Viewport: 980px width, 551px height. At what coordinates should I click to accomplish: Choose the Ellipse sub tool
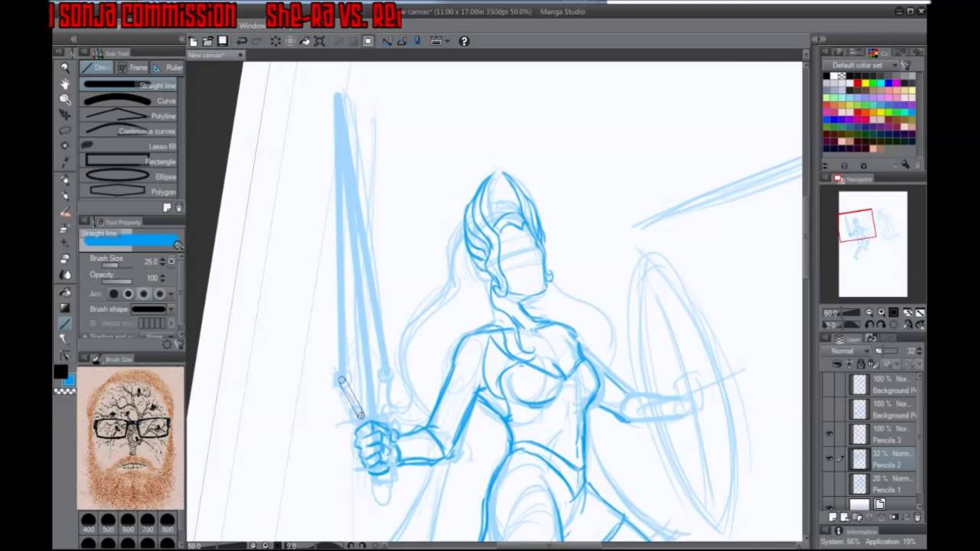tap(130, 176)
